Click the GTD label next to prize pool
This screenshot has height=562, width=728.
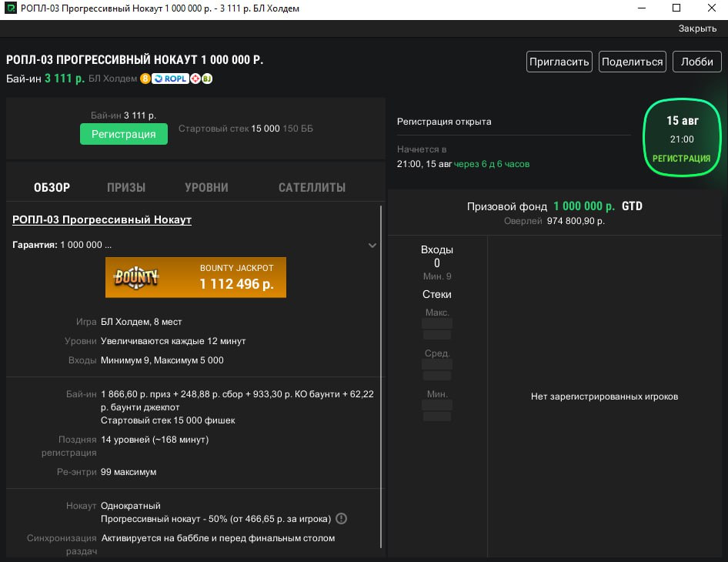coord(632,206)
